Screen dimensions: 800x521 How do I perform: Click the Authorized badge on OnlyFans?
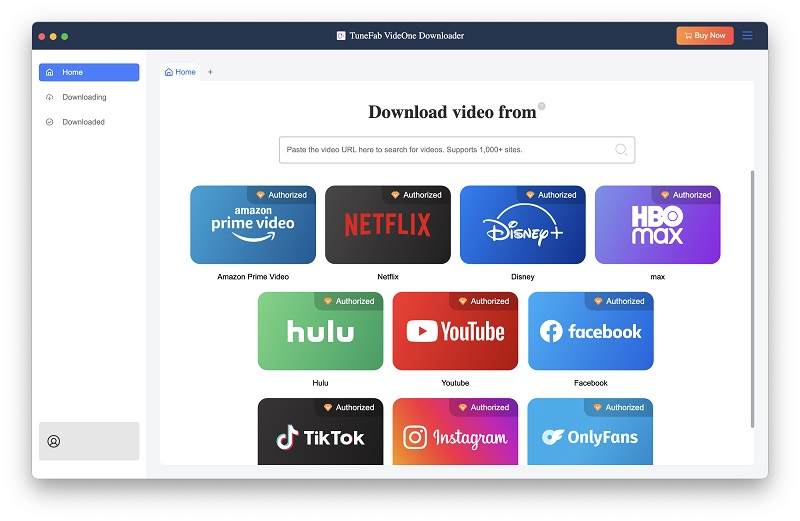point(619,407)
